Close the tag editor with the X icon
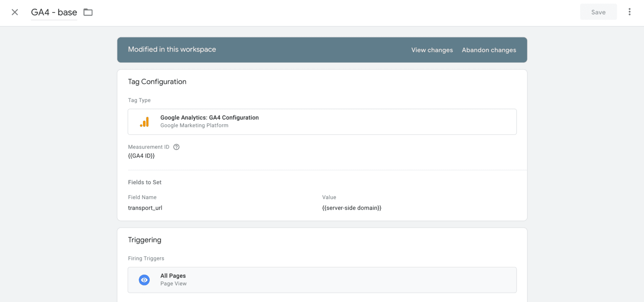 (15, 12)
